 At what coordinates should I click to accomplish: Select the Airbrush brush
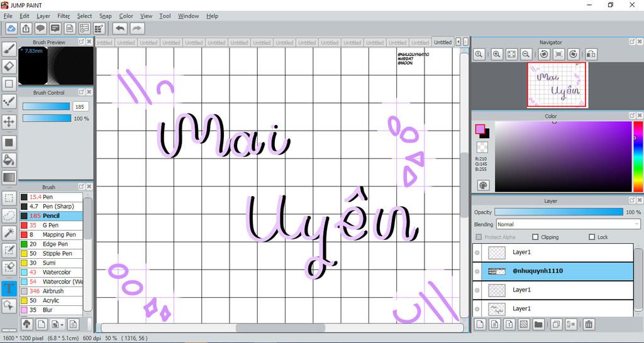(x=51, y=291)
